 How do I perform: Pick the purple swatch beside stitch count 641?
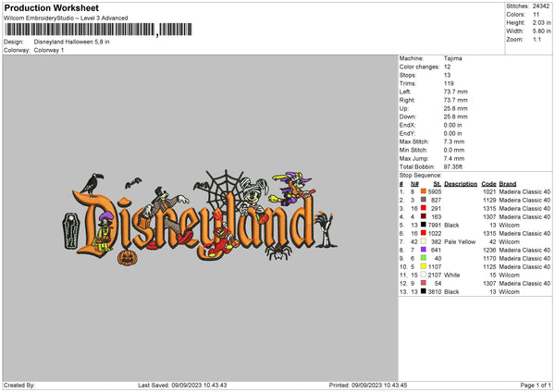pos(424,250)
